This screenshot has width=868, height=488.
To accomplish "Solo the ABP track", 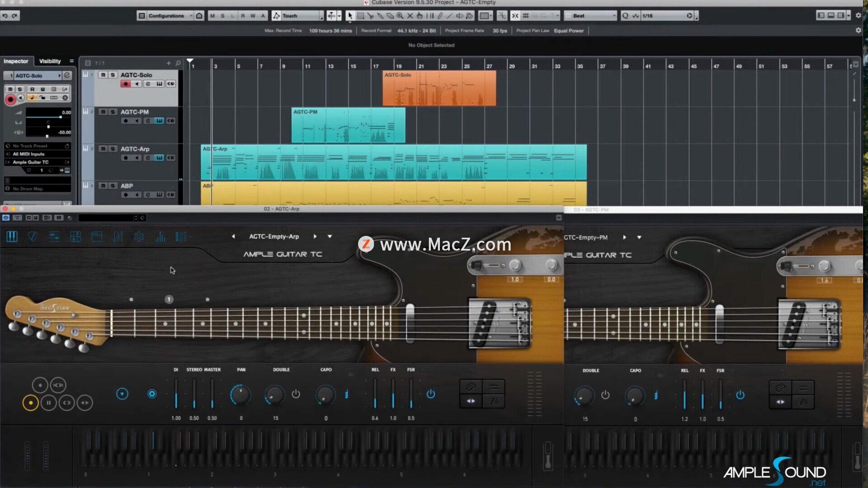I will click(113, 186).
